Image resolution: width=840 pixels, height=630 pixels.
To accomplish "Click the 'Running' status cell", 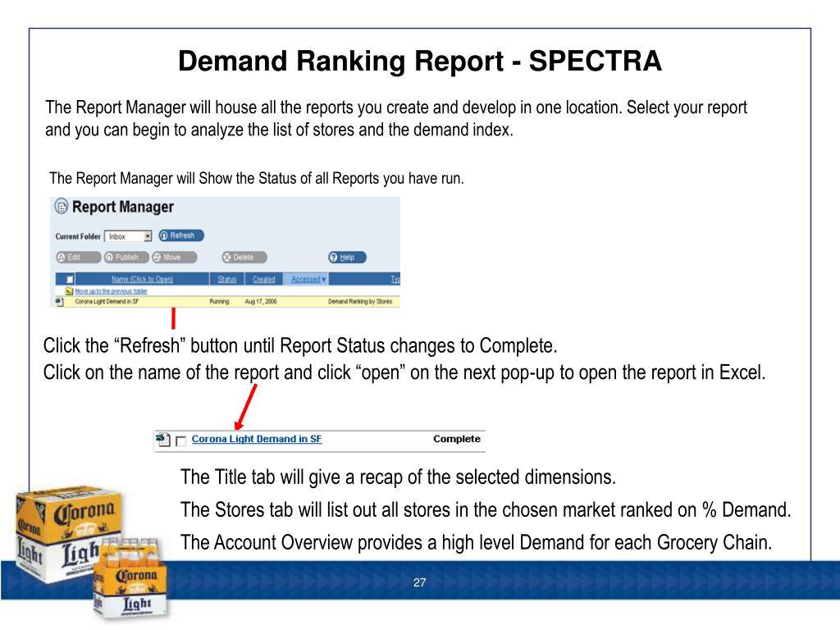I will (x=219, y=302).
